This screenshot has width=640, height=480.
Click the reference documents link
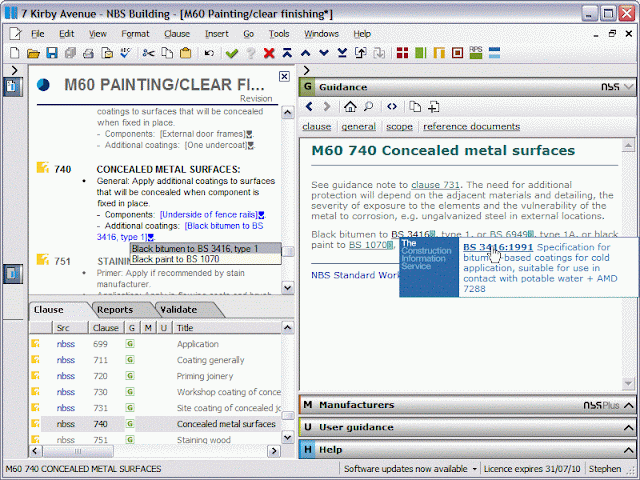[x=471, y=127]
